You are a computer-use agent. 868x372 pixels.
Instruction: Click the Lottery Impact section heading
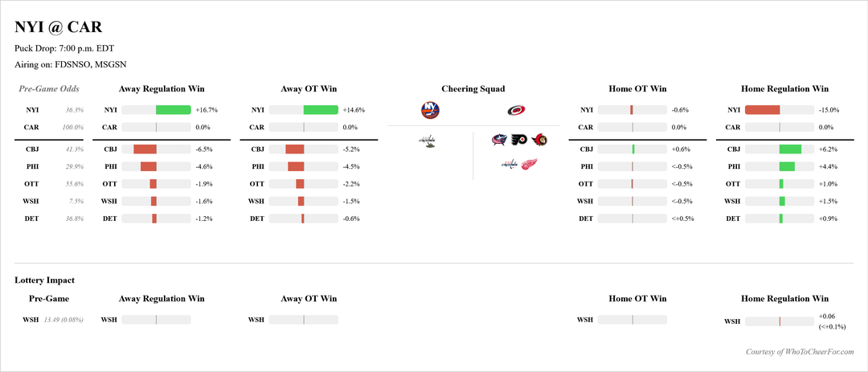(x=44, y=280)
